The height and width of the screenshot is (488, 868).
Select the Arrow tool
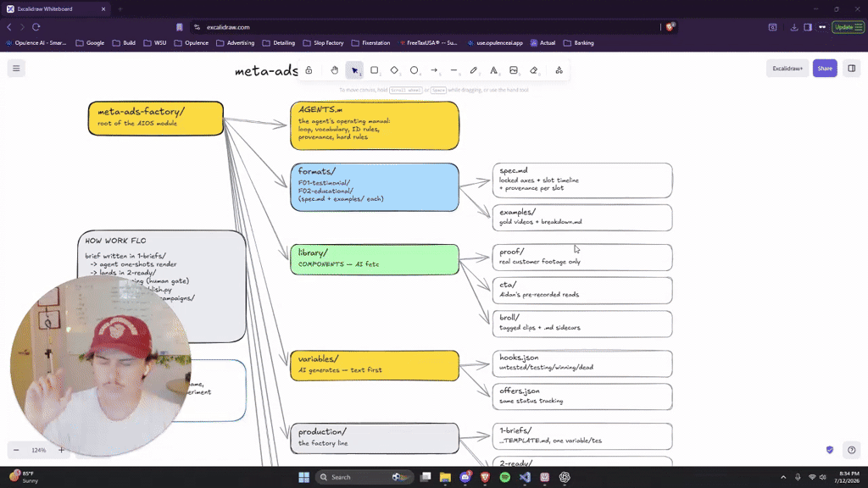434,70
